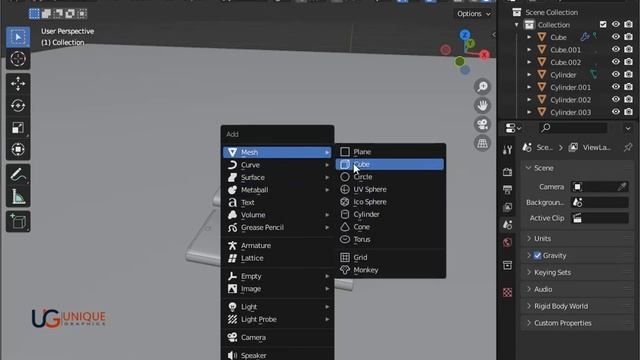Add a Text object
This screenshot has height=360, width=640.
278,202
